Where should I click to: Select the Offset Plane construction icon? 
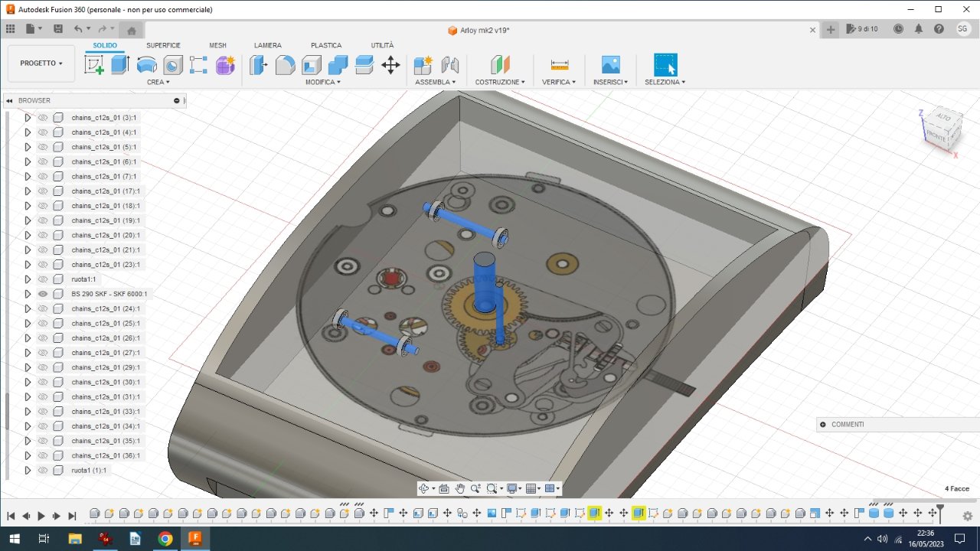pos(500,65)
